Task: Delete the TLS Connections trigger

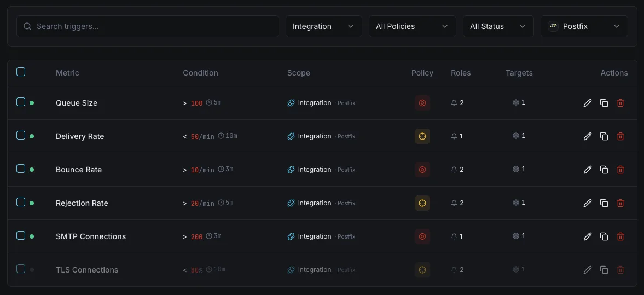Action: pyautogui.click(x=620, y=269)
